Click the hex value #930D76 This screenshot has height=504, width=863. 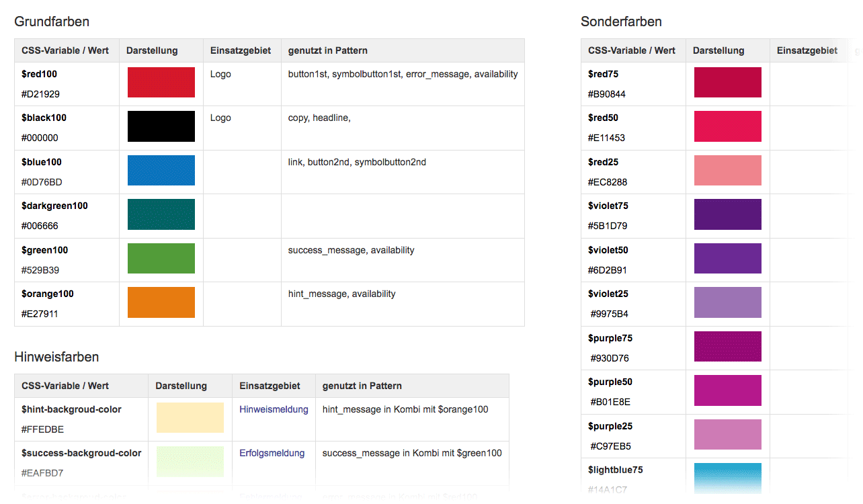pyautogui.click(x=610, y=358)
